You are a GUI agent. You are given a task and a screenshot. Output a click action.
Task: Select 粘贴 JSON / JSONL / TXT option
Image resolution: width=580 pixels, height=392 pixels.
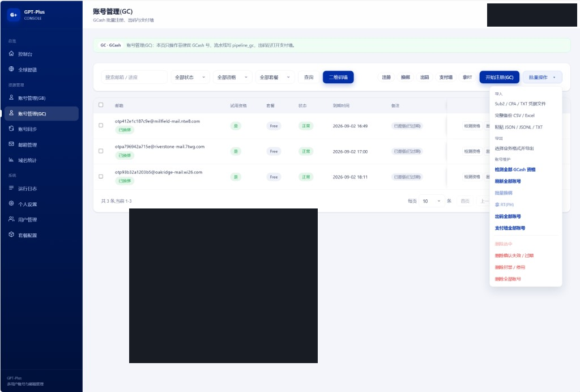[x=526, y=127]
